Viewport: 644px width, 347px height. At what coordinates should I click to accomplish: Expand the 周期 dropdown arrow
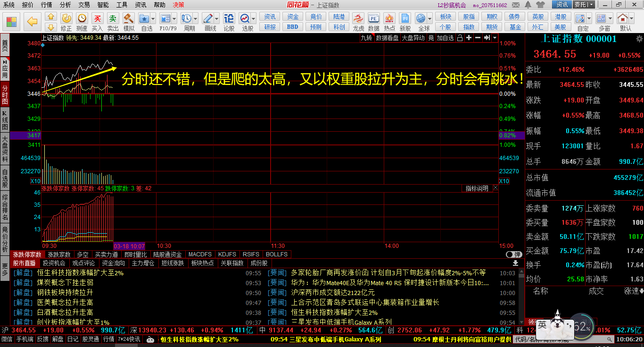click(195, 19)
